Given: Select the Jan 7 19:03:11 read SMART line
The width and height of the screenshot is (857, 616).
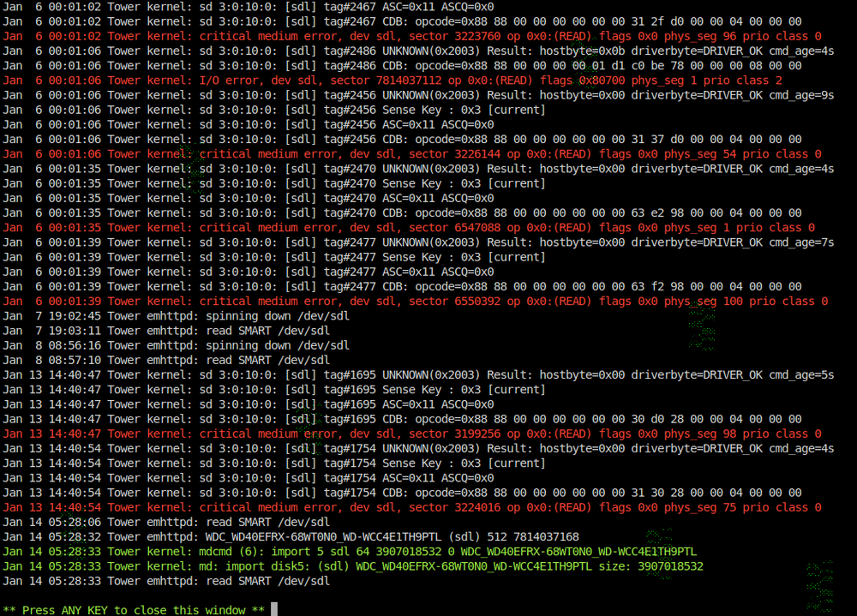Looking at the screenshot, I should click(x=166, y=331).
